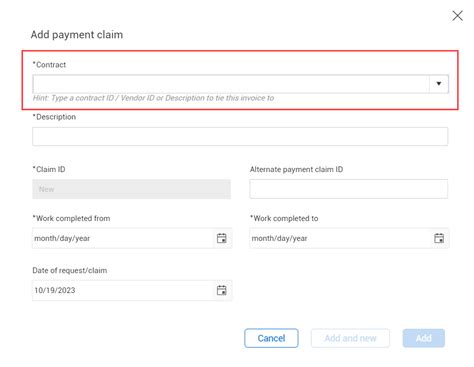
Task: Select the 10/19/2023 request date field
Action: 123,290
